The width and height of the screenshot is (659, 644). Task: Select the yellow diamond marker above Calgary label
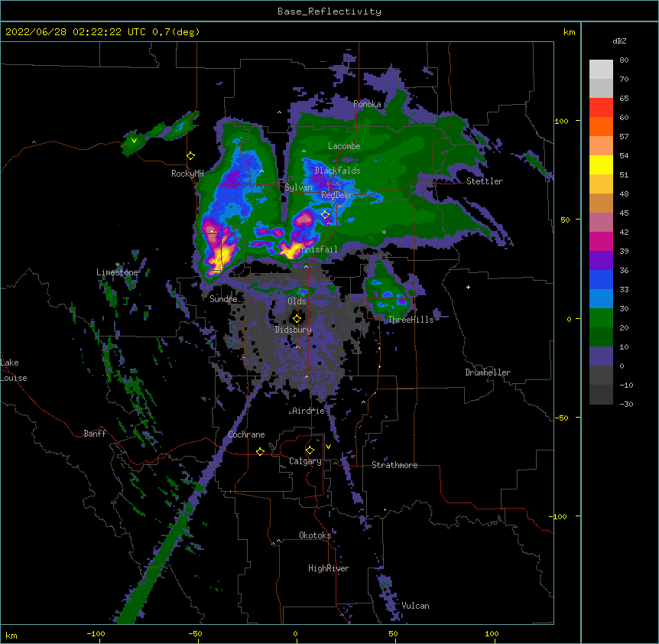click(310, 450)
